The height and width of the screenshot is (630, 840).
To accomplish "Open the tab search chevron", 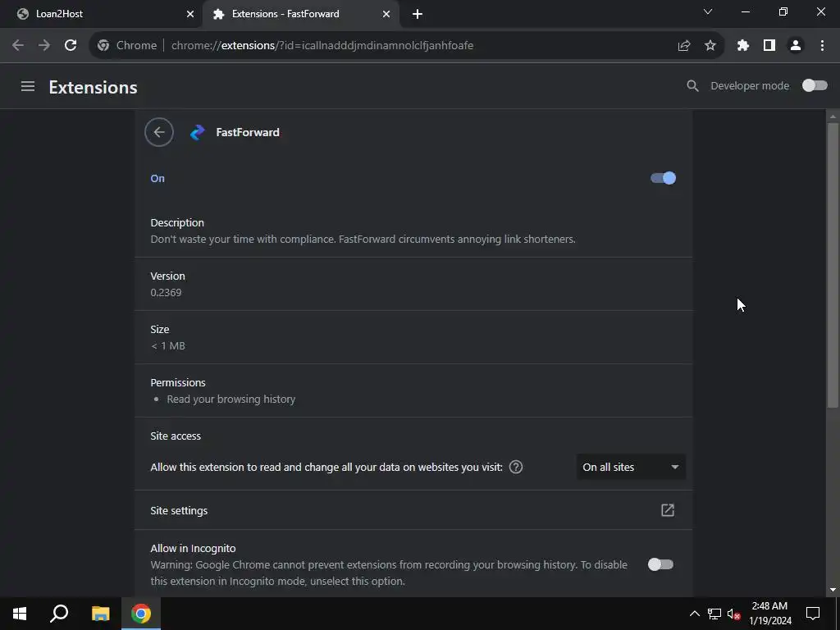I will (708, 11).
